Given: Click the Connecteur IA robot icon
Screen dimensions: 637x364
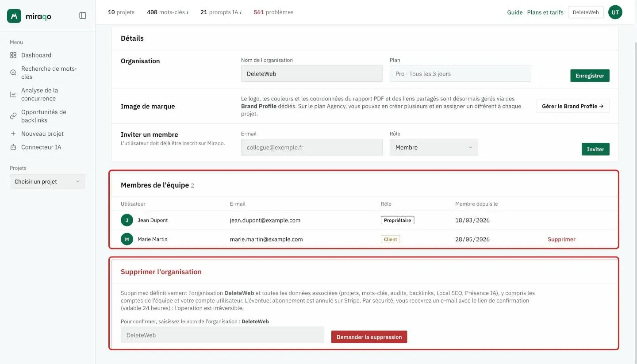Looking at the screenshot, I should (x=13, y=147).
